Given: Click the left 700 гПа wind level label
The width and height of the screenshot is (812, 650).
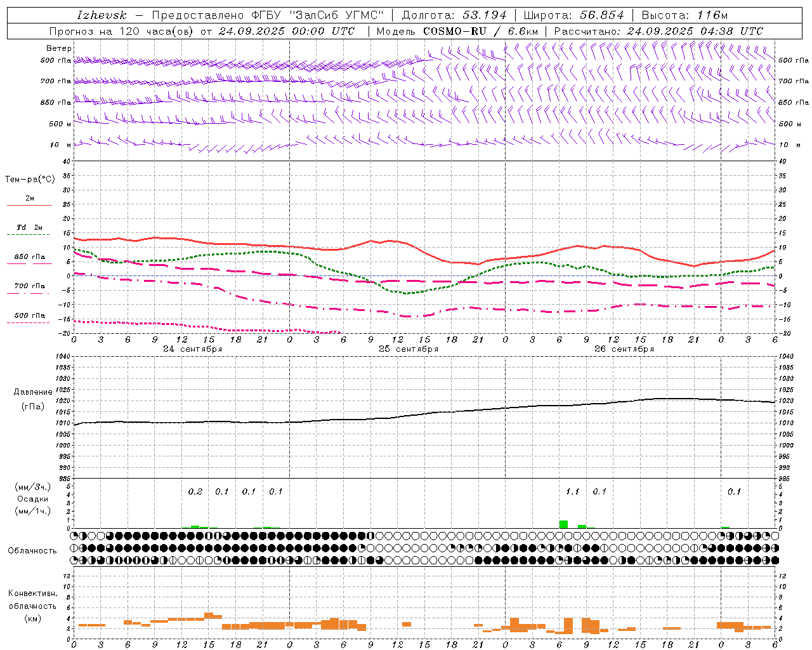Looking at the screenshot, I should click(56, 81).
